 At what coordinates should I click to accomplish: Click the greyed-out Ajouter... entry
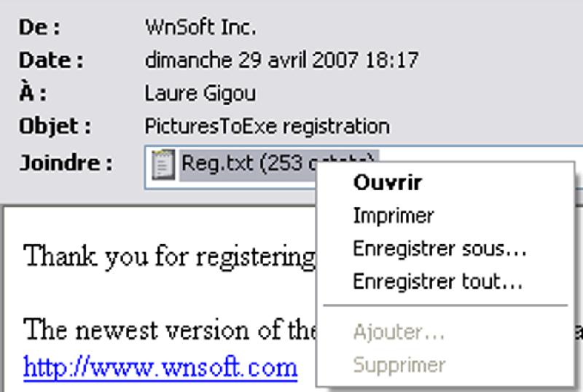point(399,332)
